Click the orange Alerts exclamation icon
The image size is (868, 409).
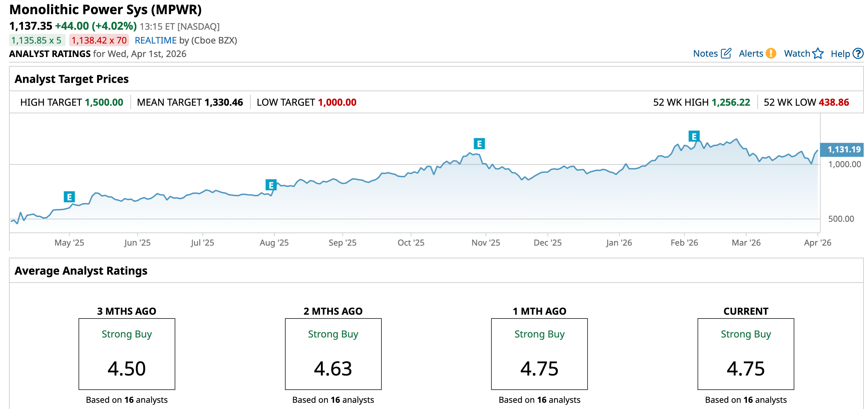[x=771, y=54]
